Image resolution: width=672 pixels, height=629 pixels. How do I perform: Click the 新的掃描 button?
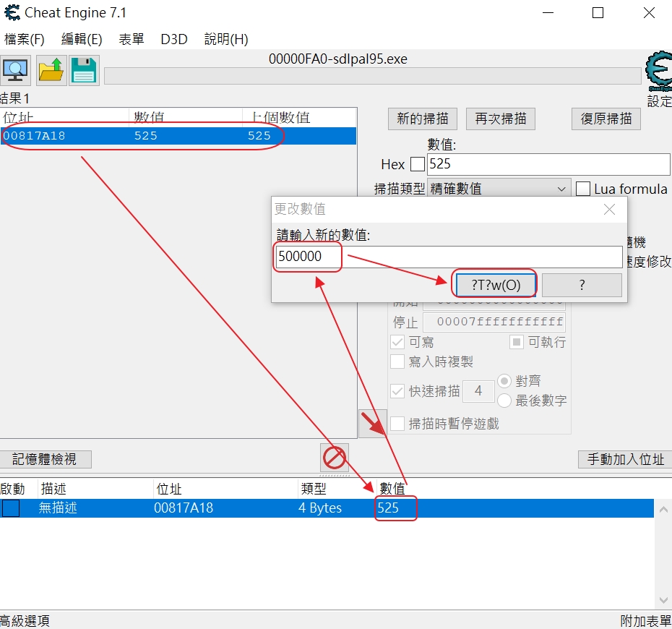423,119
